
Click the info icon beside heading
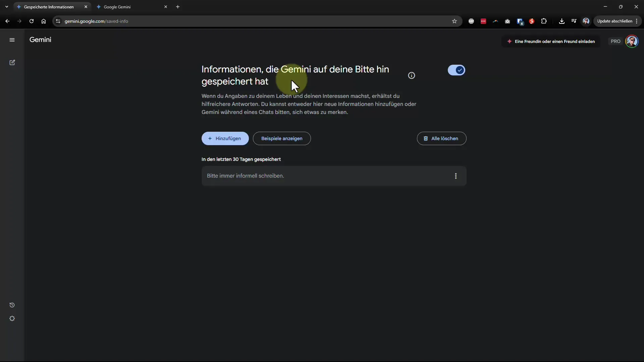point(412,75)
